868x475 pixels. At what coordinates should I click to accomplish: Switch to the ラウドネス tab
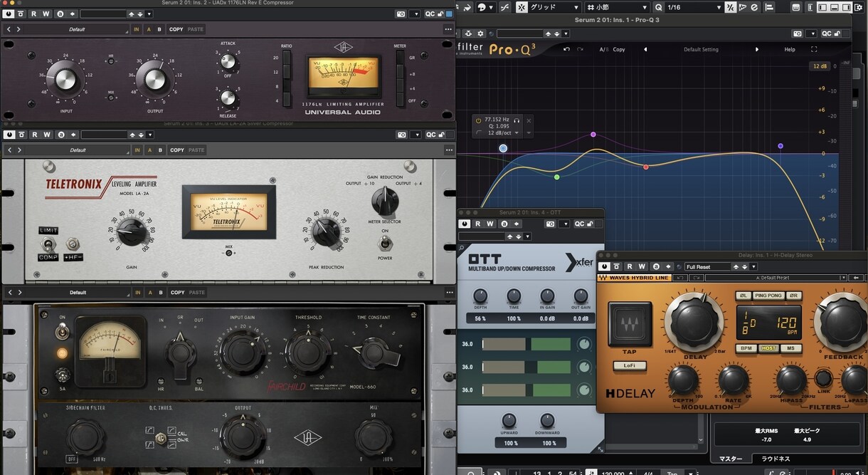click(x=776, y=459)
